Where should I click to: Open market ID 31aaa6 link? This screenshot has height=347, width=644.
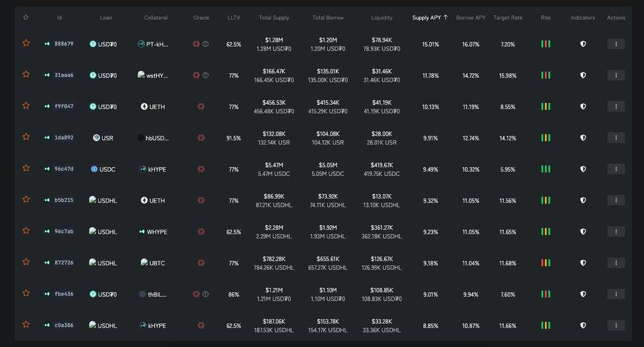(x=64, y=76)
